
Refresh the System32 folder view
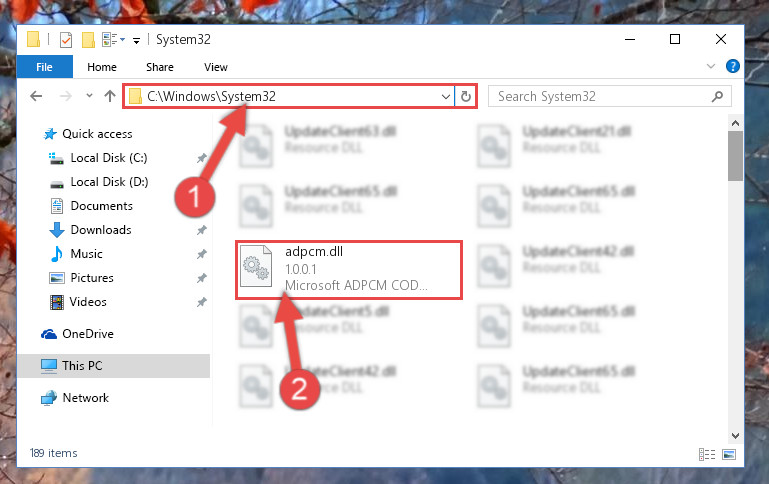[x=465, y=96]
